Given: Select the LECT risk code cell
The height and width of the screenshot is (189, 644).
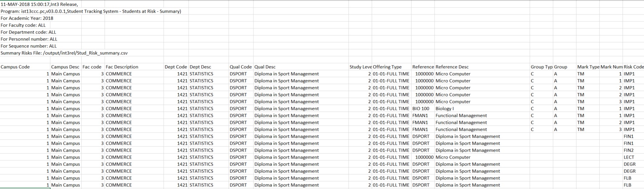Looking at the screenshot, I should [x=629, y=157].
